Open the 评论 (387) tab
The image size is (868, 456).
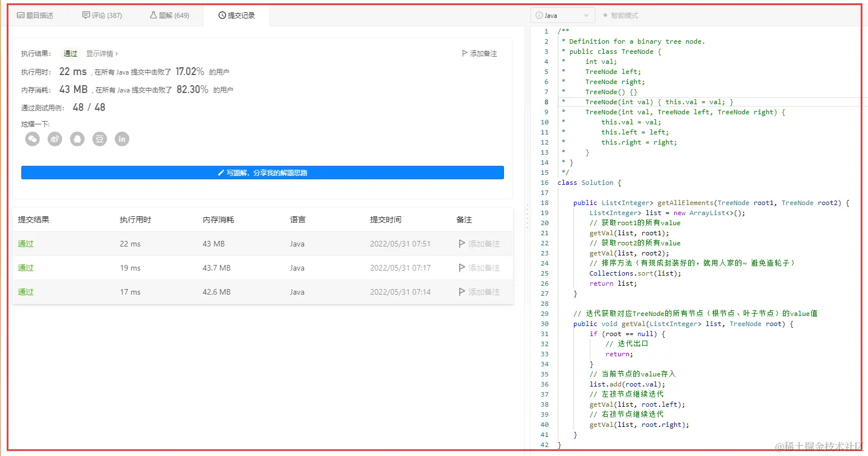(x=102, y=16)
